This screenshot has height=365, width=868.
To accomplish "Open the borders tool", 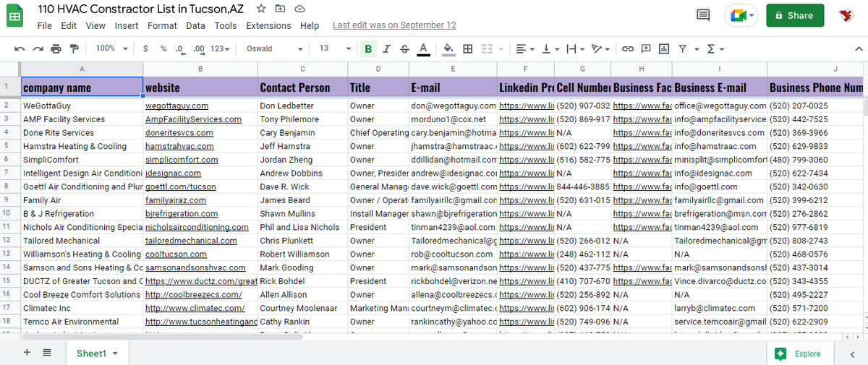I will click(468, 48).
